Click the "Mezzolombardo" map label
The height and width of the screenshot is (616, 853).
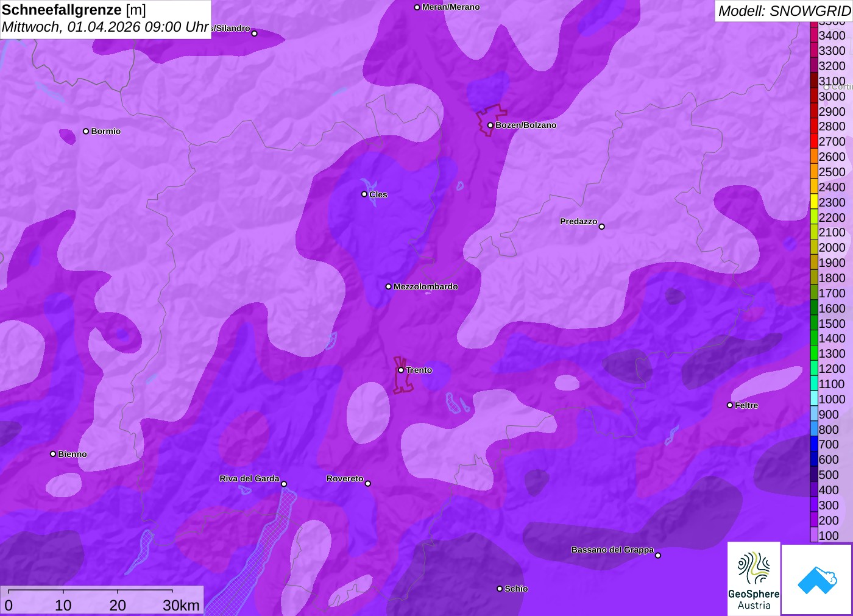426,286
